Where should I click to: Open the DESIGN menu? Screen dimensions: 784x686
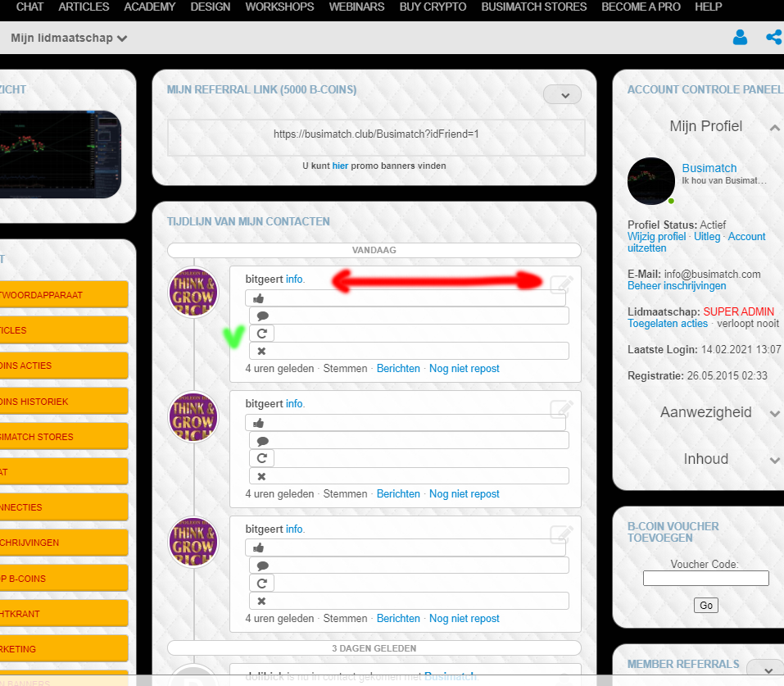click(210, 7)
